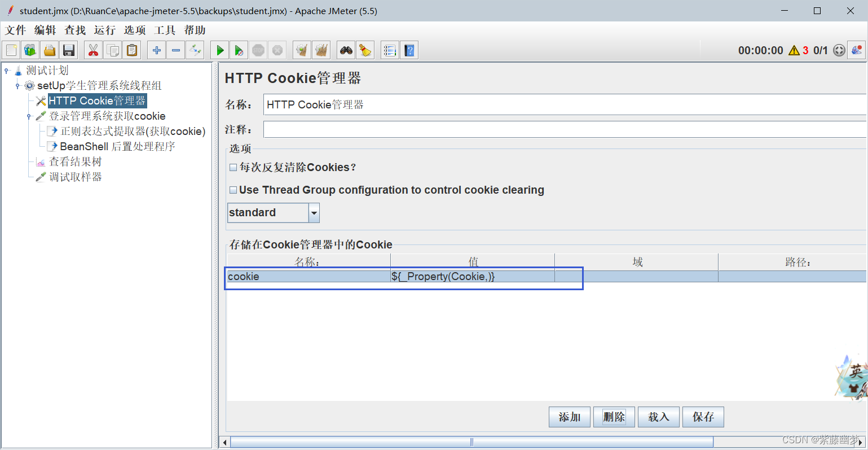Click the horizontal scrollbar thumb
The width and height of the screenshot is (868, 450).
tap(472, 442)
